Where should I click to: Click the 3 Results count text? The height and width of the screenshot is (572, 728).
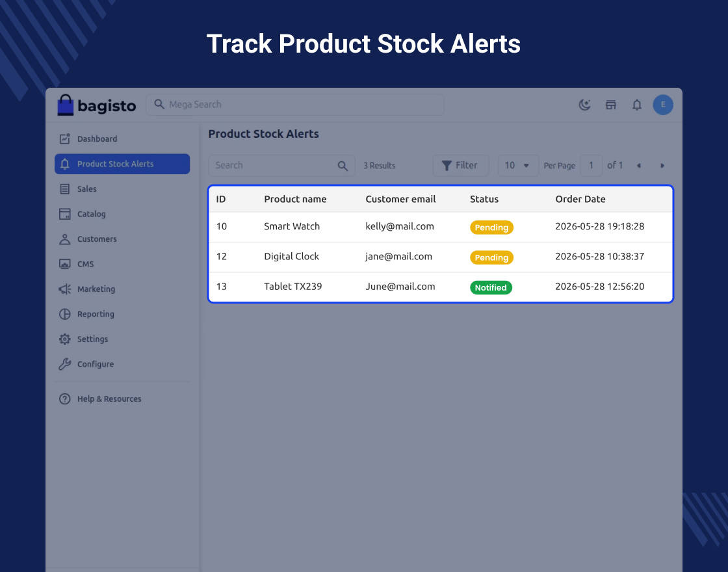click(x=380, y=166)
